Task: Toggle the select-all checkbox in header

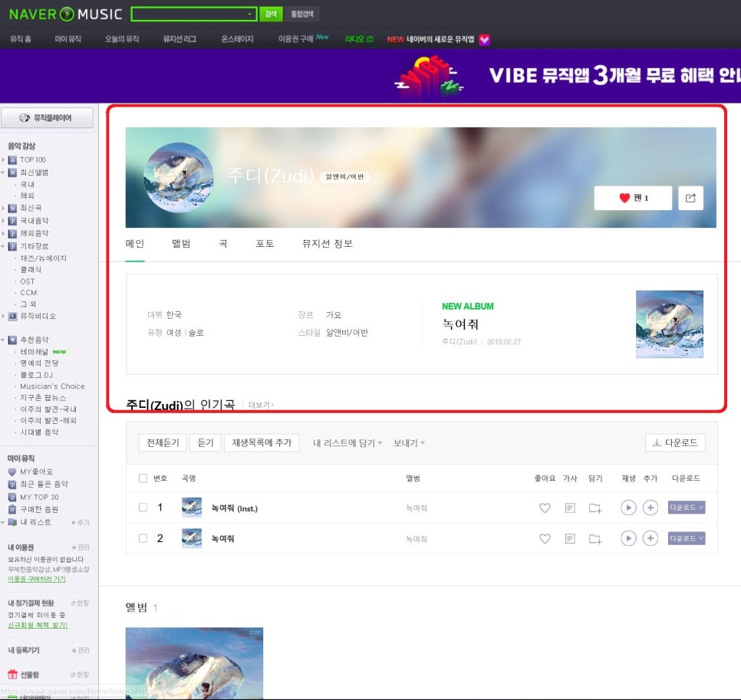Action: click(x=143, y=478)
